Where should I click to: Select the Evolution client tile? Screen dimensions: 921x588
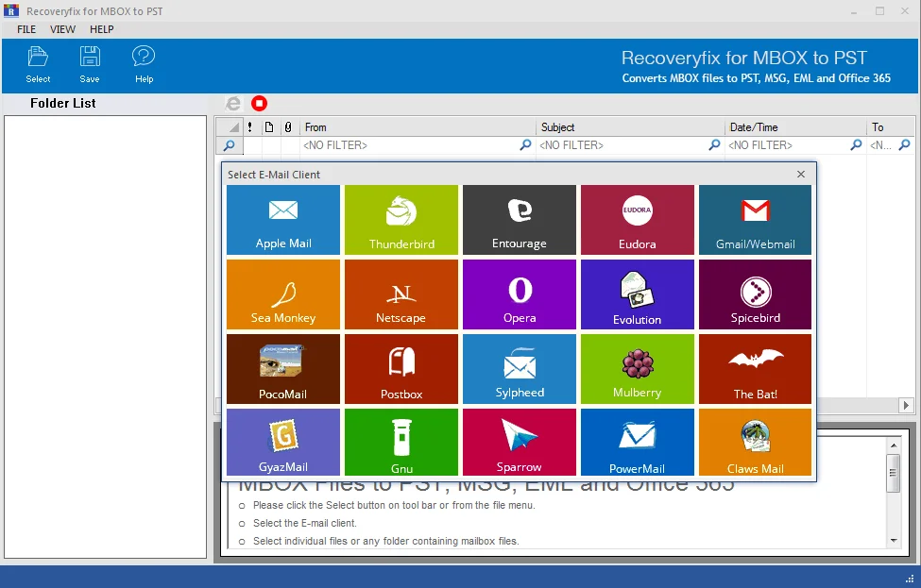pyautogui.click(x=638, y=294)
